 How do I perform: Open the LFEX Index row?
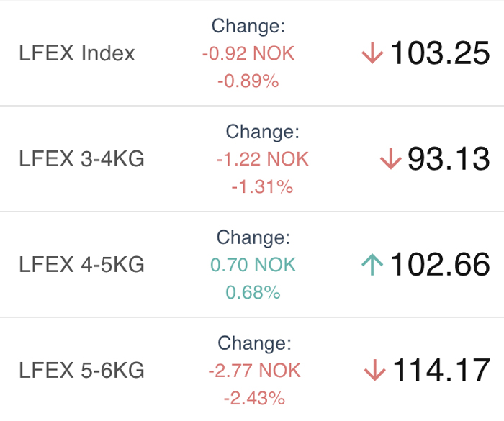coord(252,53)
